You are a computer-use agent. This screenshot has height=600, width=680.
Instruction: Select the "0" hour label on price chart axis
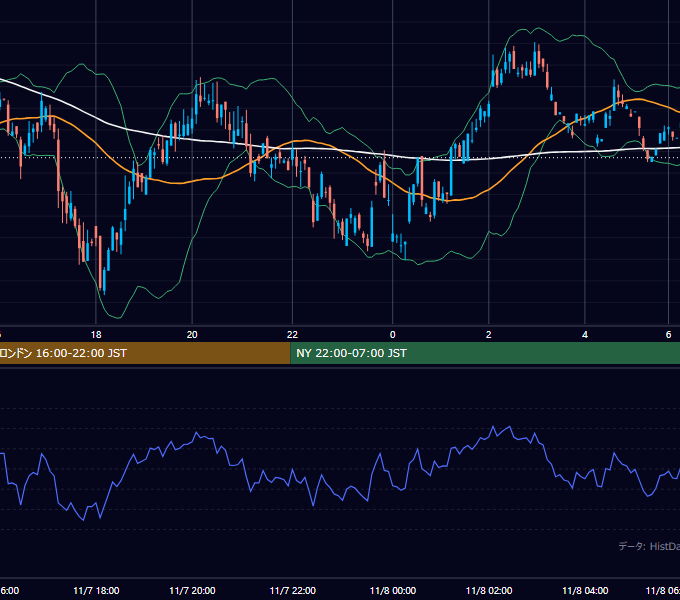392,335
